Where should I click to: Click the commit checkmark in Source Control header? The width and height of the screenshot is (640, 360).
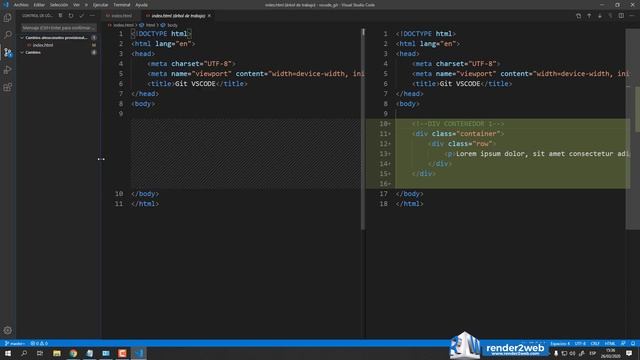tap(82, 16)
